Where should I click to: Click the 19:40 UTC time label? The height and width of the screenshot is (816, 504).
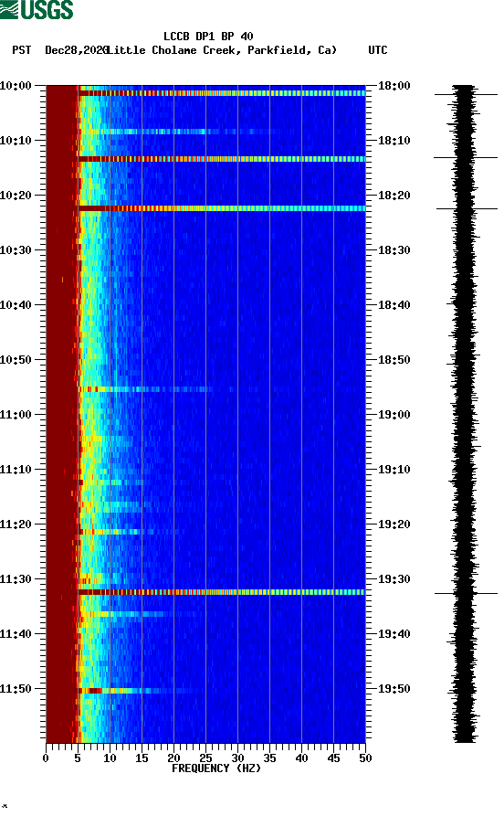[394, 634]
